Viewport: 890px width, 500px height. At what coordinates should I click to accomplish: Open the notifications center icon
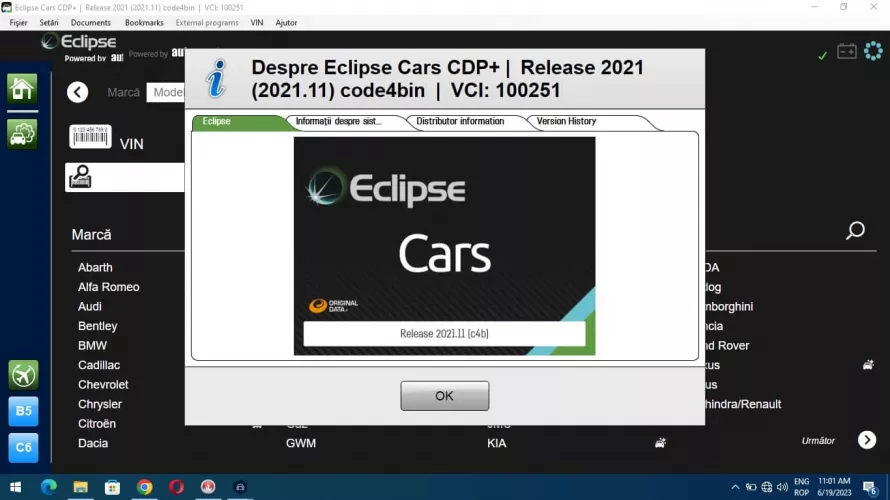tap(870, 487)
